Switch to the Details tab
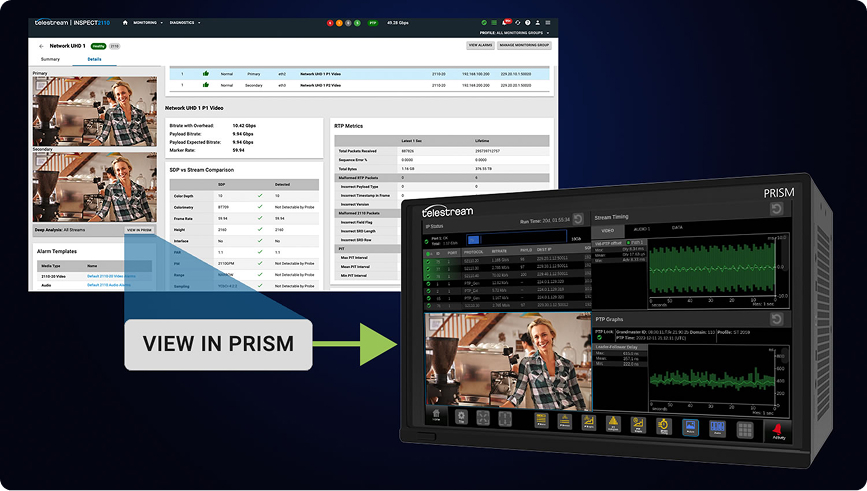The height and width of the screenshot is (491, 867). click(x=94, y=59)
